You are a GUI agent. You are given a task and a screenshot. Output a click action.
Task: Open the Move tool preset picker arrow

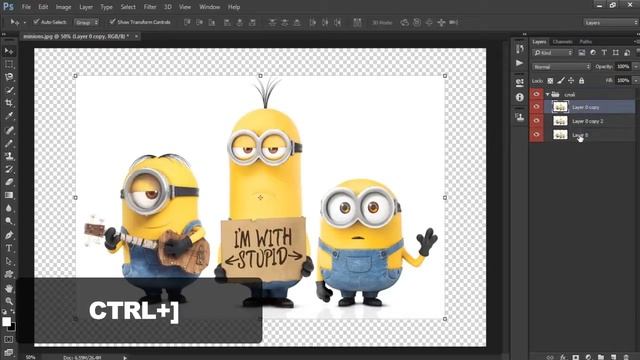click(24, 22)
